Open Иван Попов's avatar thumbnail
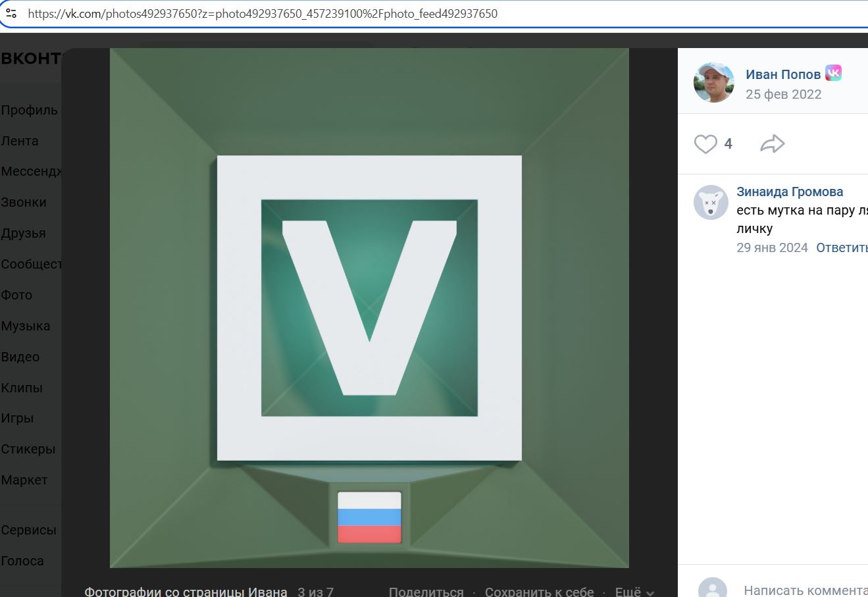 pyautogui.click(x=714, y=83)
